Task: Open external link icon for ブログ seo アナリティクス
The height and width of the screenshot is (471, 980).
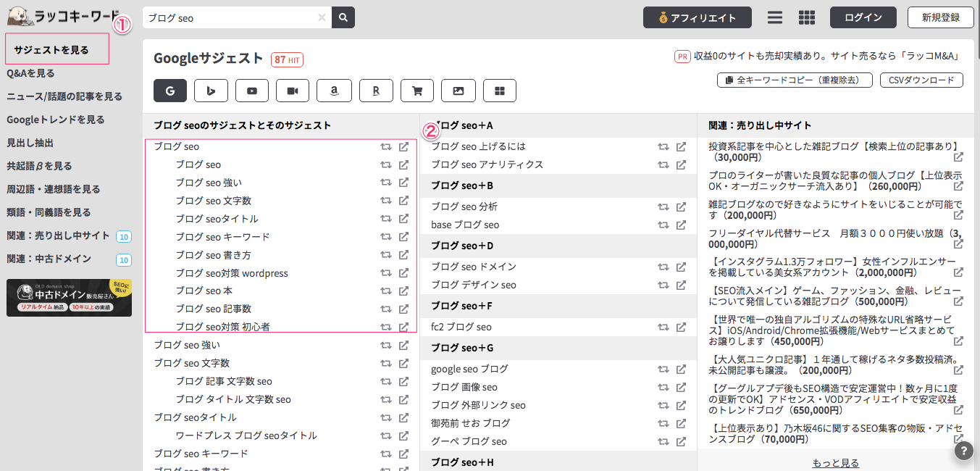Action: 682,164
